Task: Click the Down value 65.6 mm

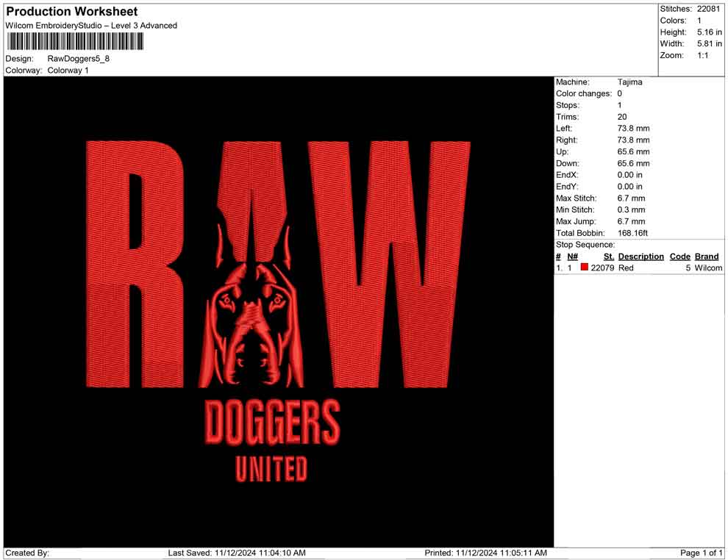Action: (633, 163)
